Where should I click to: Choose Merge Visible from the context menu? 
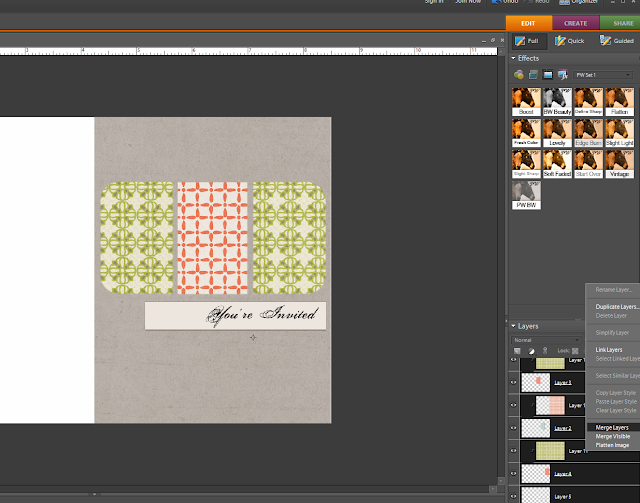point(613,436)
